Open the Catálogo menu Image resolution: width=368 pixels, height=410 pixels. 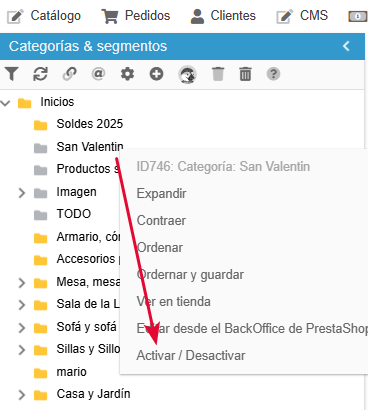pyautogui.click(x=44, y=16)
